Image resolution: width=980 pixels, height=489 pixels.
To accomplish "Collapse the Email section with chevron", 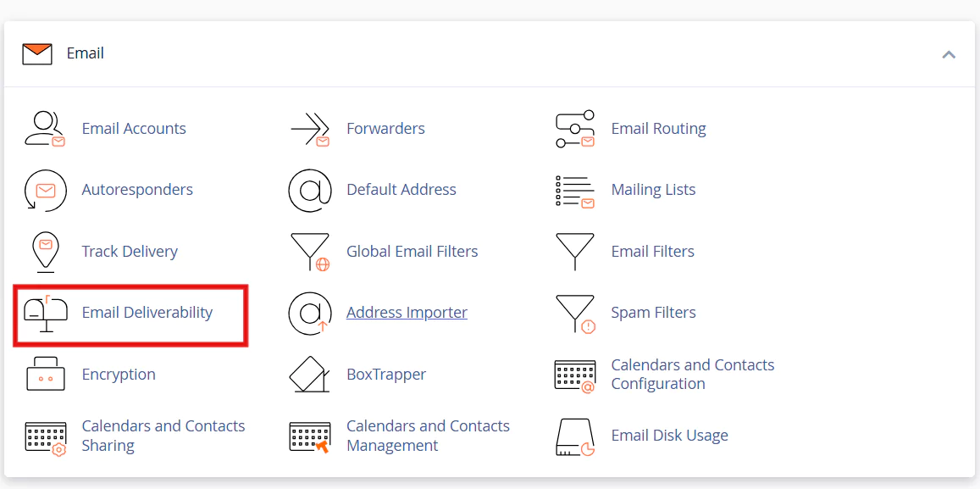I will pos(949,54).
